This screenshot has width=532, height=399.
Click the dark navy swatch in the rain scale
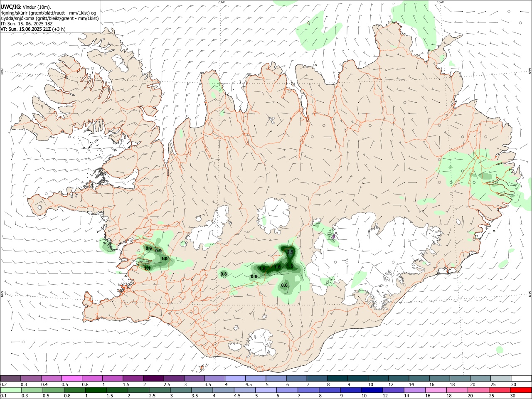[x=372, y=390]
